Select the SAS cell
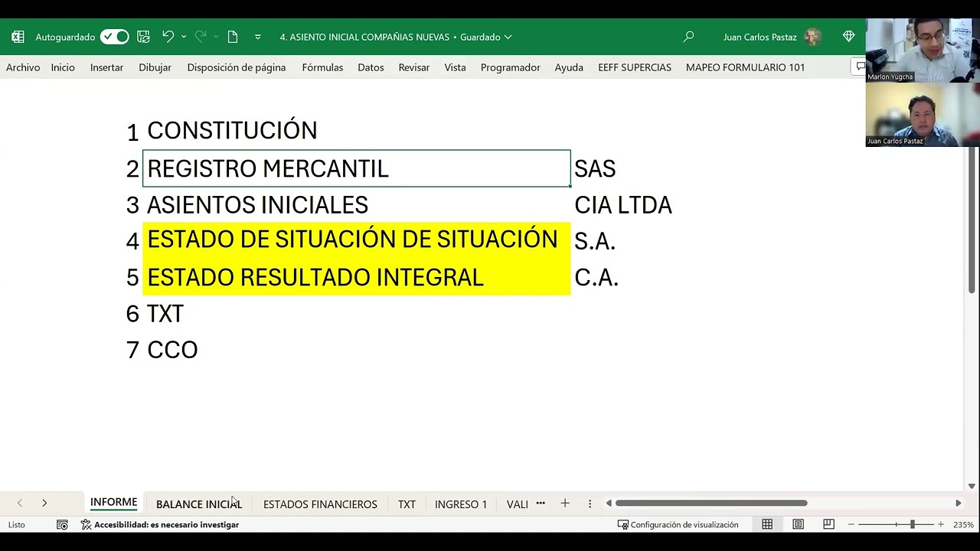Image resolution: width=980 pixels, height=551 pixels. tap(595, 168)
